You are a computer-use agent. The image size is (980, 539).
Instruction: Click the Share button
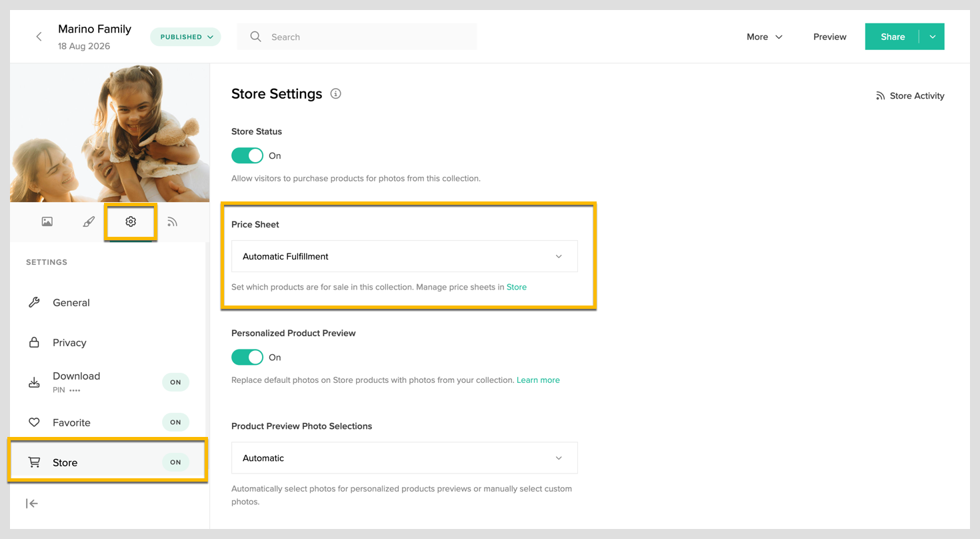coord(892,37)
